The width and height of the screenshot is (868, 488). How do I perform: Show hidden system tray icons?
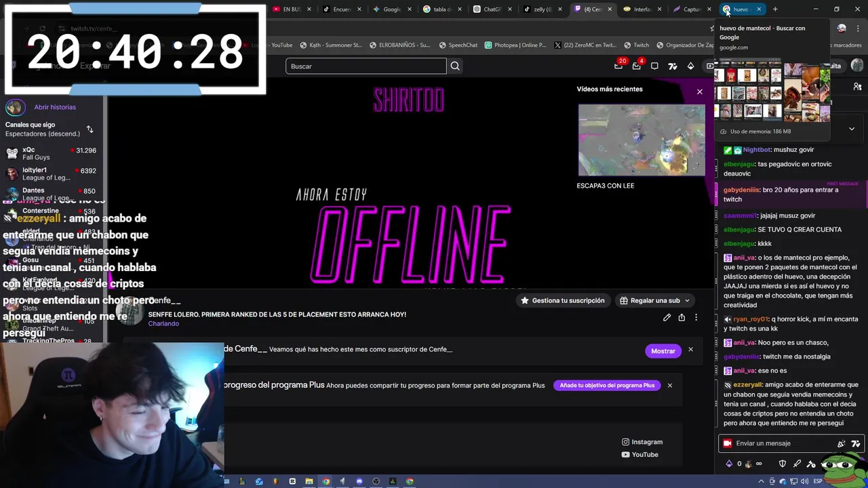coord(761,481)
